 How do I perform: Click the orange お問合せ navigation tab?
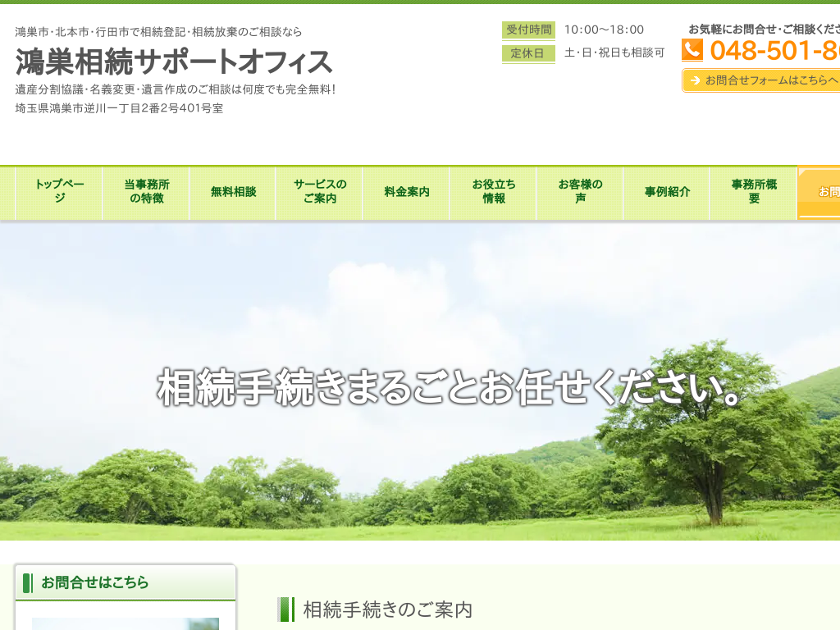tap(819, 192)
